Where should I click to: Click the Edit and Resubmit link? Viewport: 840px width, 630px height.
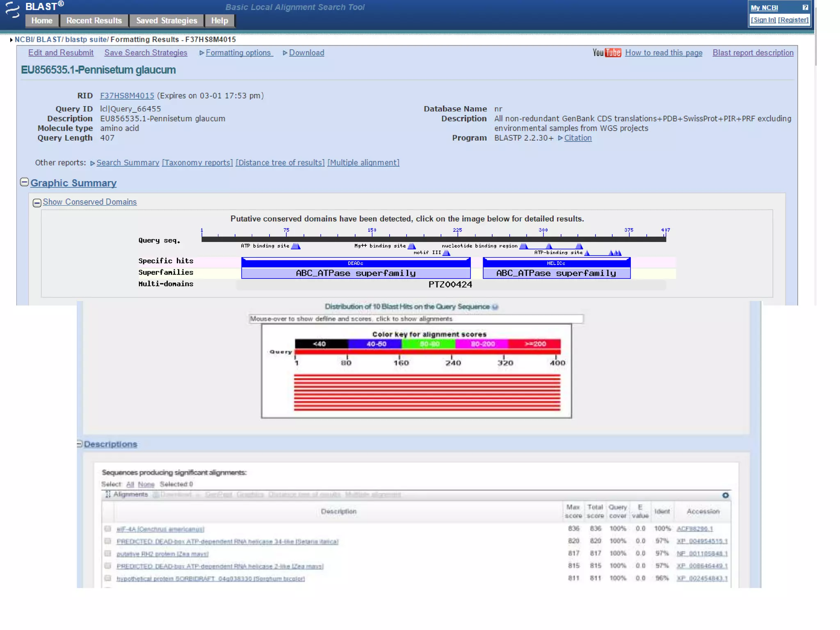click(x=61, y=53)
